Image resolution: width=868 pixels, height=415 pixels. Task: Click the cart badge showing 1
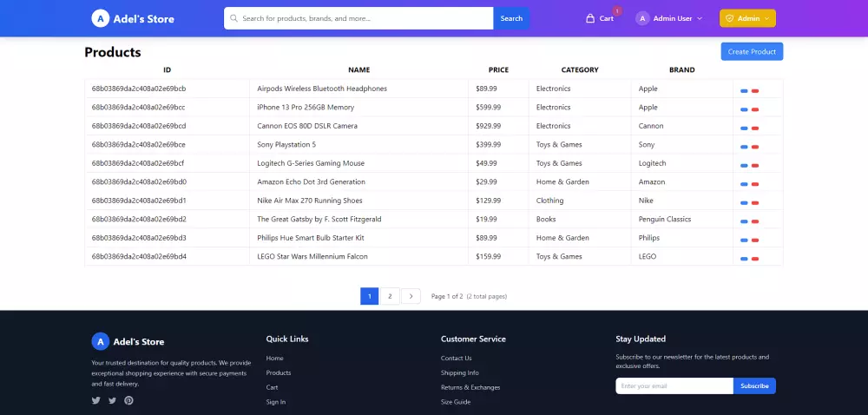coord(617,10)
